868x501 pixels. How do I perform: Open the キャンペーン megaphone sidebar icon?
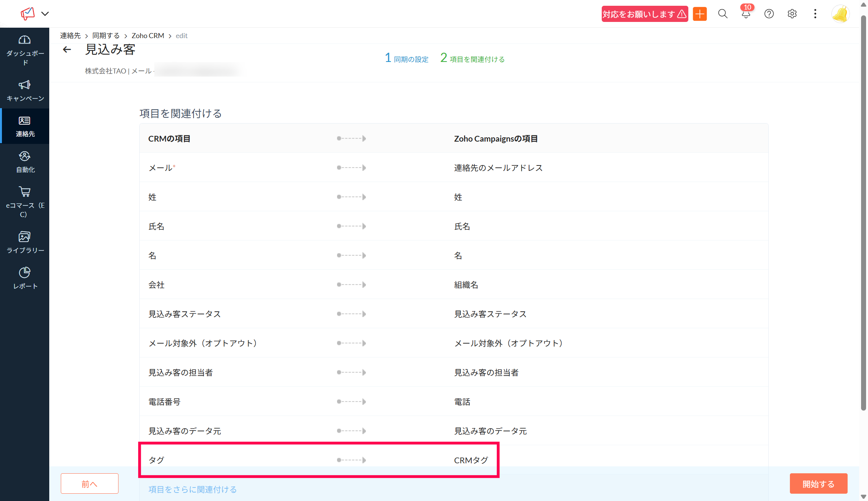tap(25, 85)
